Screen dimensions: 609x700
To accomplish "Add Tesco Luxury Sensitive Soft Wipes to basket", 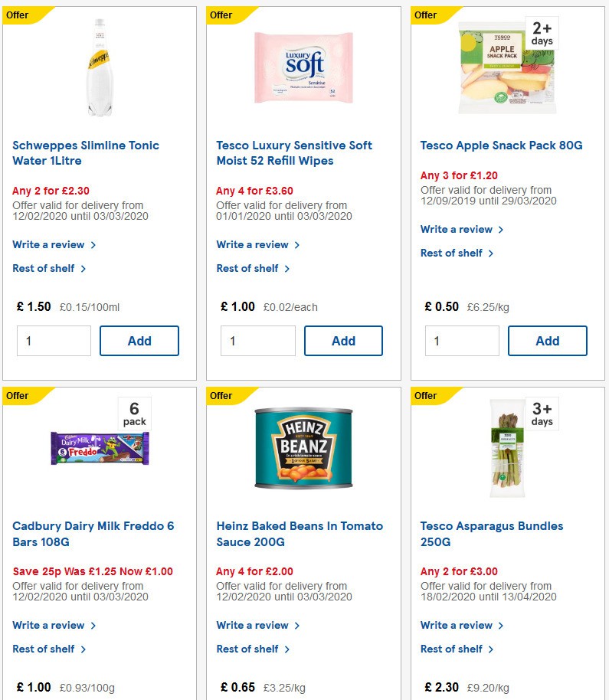I will [343, 340].
